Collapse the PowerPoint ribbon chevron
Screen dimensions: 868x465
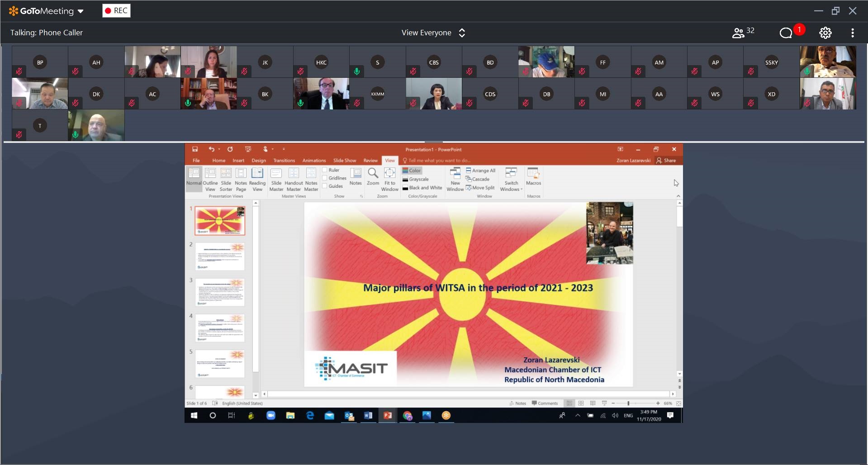tap(678, 196)
